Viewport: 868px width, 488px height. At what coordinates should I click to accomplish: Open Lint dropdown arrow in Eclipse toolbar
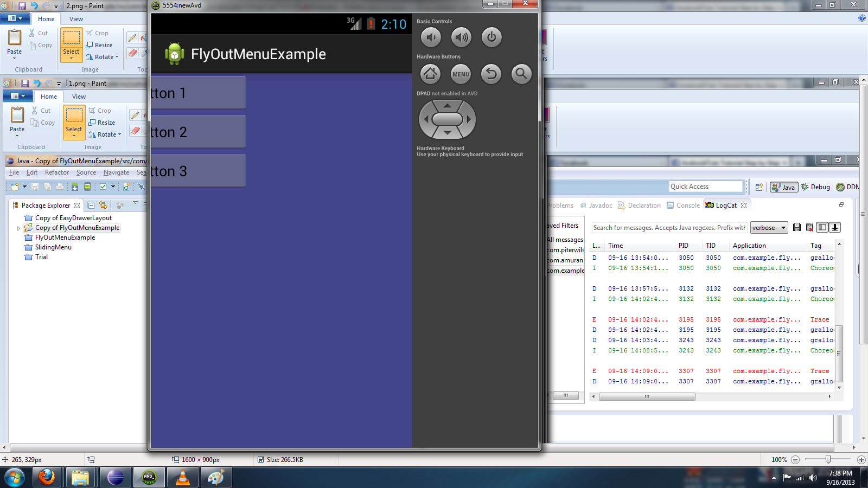pyautogui.click(x=113, y=187)
